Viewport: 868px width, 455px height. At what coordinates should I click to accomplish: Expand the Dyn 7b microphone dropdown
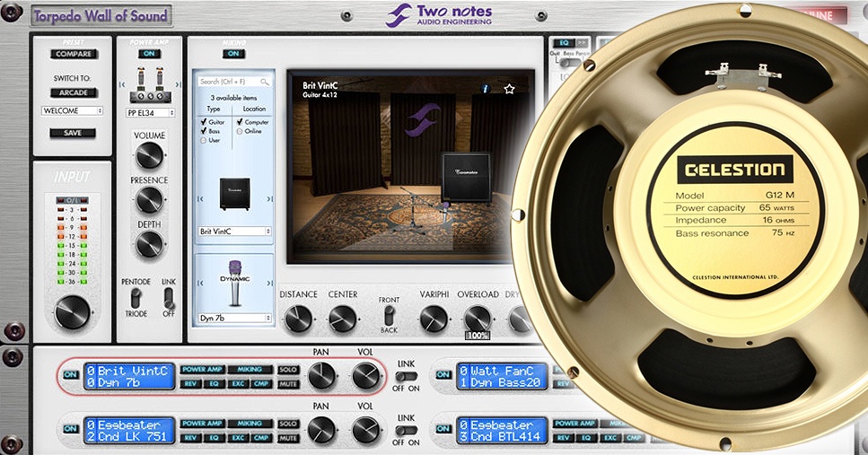click(234, 318)
